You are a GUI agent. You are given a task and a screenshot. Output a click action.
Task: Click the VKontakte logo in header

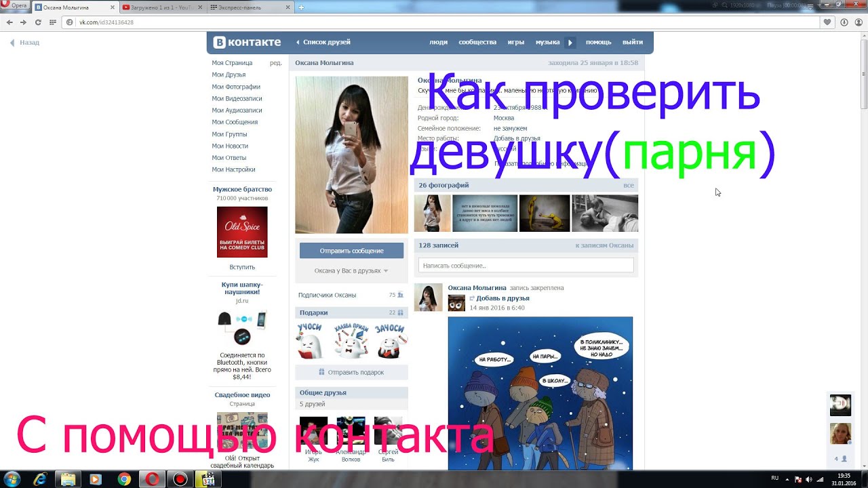click(x=248, y=42)
